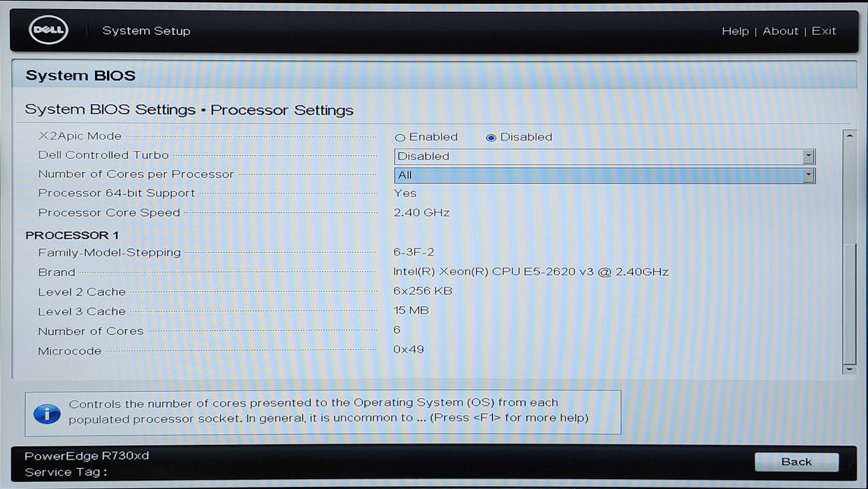
Task: Click the scrollbar down arrow
Action: point(850,368)
